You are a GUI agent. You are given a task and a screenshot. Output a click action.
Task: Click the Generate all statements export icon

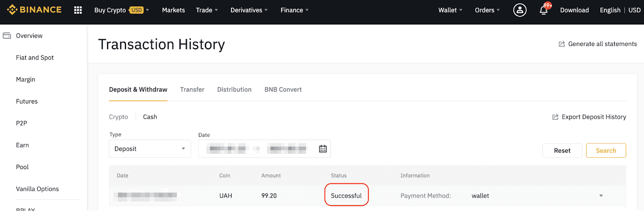coord(561,44)
